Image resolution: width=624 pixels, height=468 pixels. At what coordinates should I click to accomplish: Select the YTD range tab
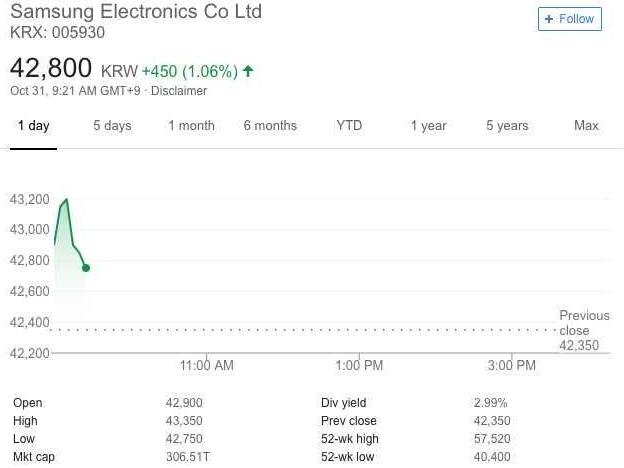click(349, 126)
